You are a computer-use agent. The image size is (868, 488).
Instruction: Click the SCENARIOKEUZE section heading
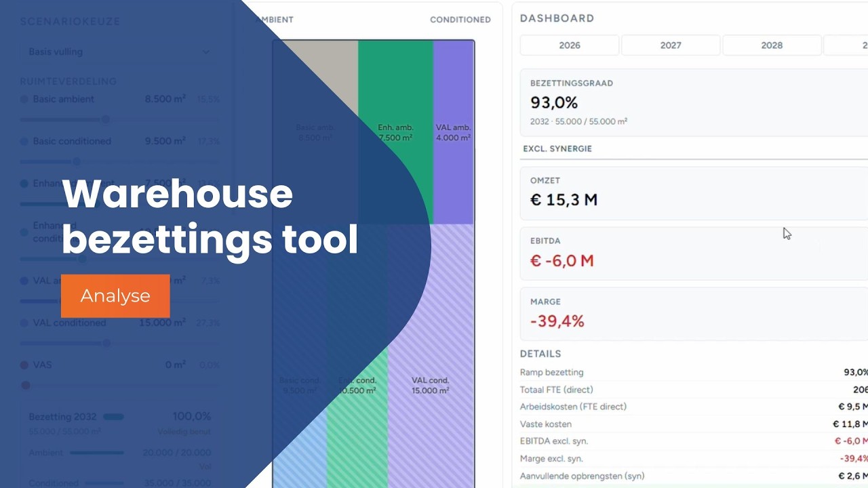[x=70, y=22]
